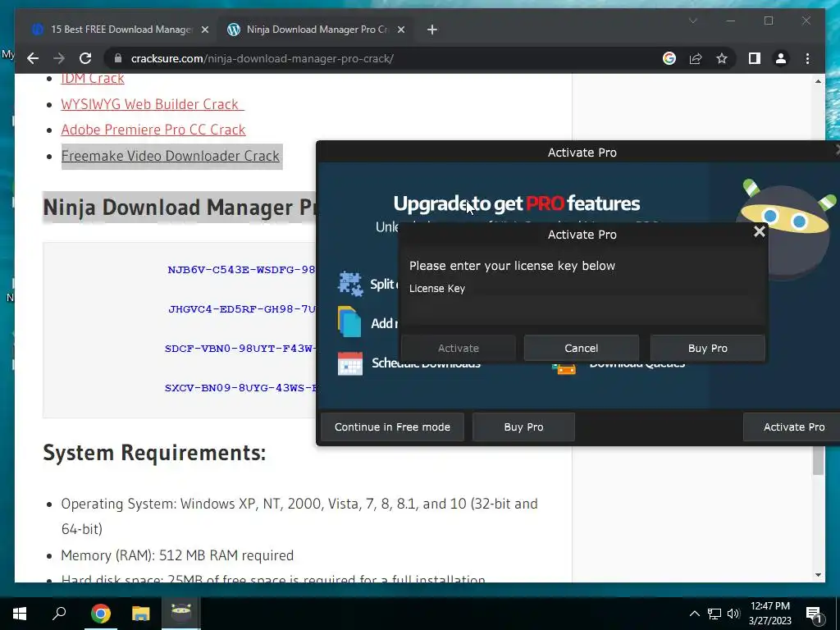Viewport: 840px width, 630px height.
Task: Open File Explorer from taskbar
Action: [140, 614]
